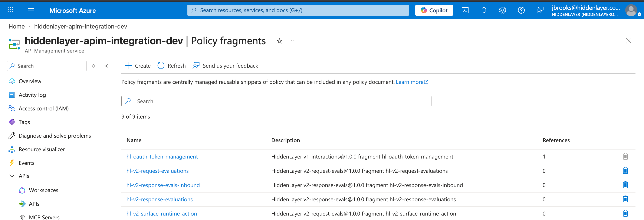Focus the global search resources field
The image size is (644, 220).
coord(298,10)
